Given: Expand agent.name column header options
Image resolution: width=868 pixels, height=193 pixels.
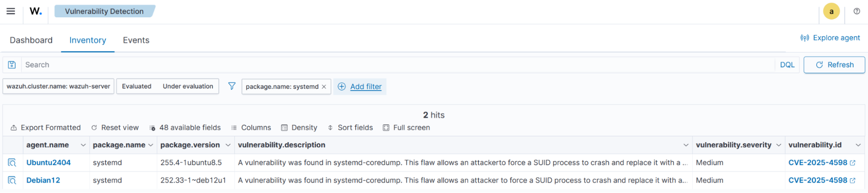Looking at the screenshot, I should point(83,145).
